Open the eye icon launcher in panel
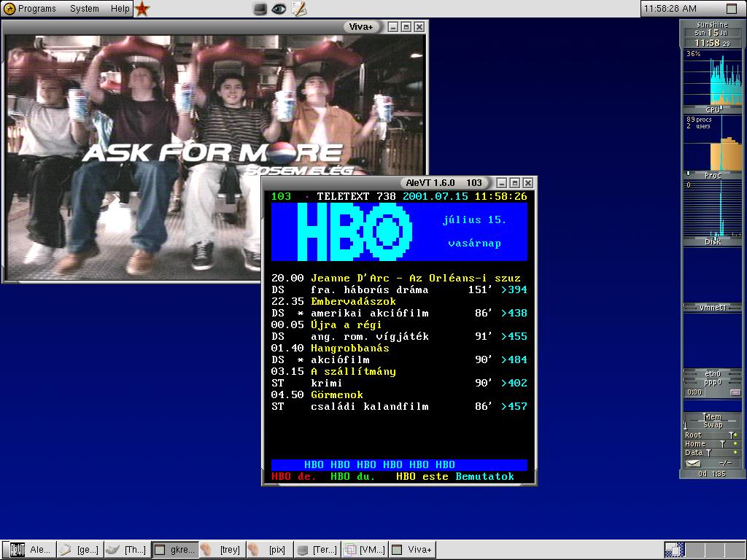 coord(279,9)
